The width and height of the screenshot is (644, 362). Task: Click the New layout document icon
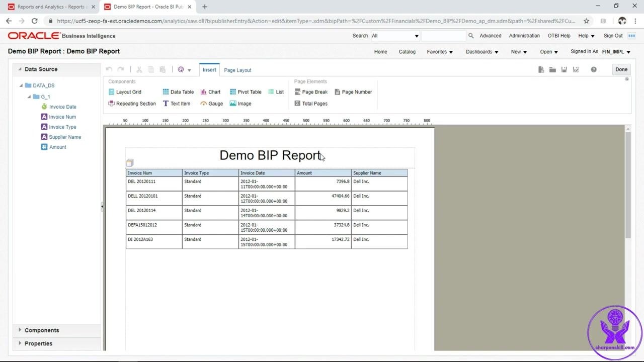click(541, 70)
